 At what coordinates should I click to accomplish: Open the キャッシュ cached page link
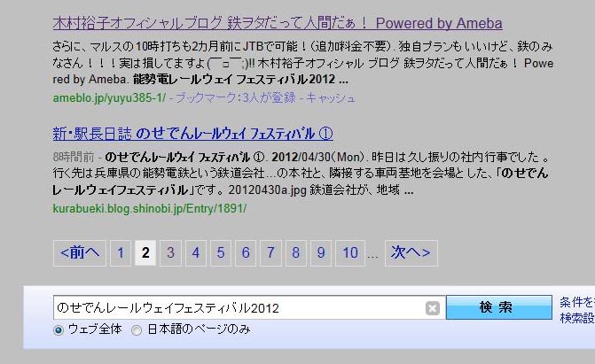point(331,97)
